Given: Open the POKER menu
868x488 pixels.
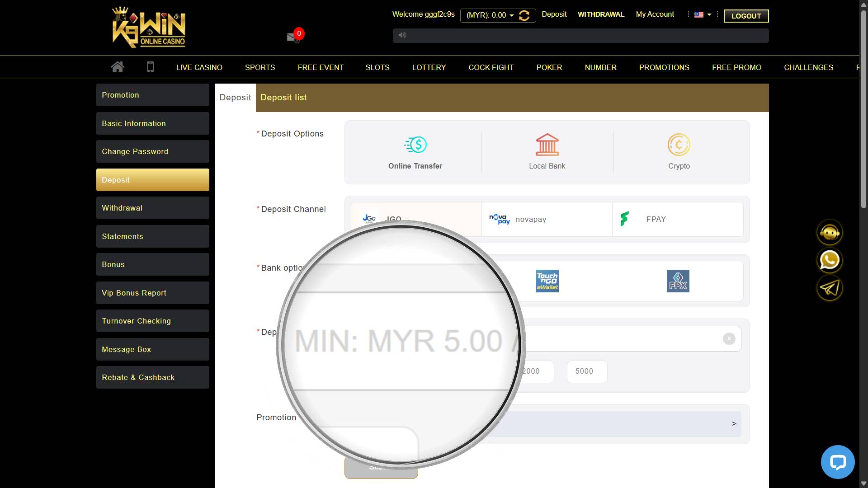Looking at the screenshot, I should click(549, 67).
